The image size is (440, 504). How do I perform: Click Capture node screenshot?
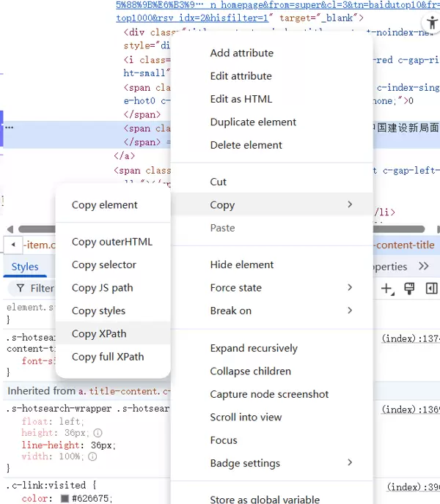(x=269, y=394)
